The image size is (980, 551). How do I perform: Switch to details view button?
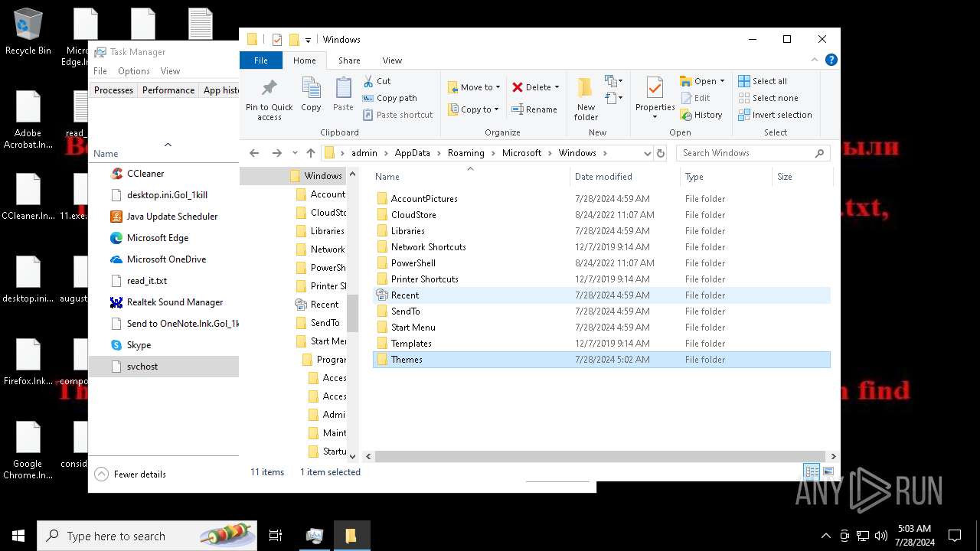pos(812,472)
